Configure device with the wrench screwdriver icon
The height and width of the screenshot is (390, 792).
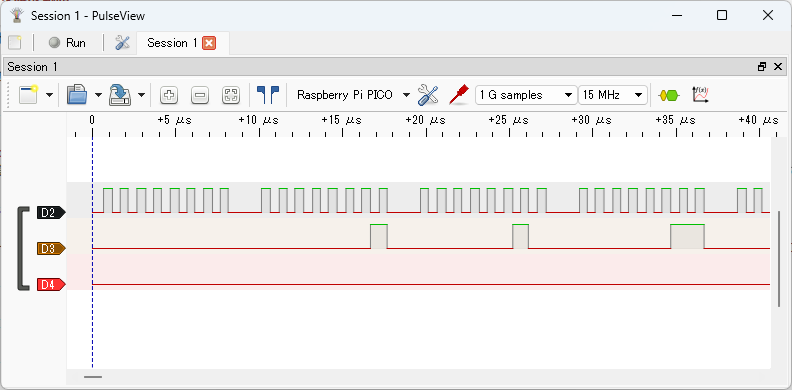[428, 95]
